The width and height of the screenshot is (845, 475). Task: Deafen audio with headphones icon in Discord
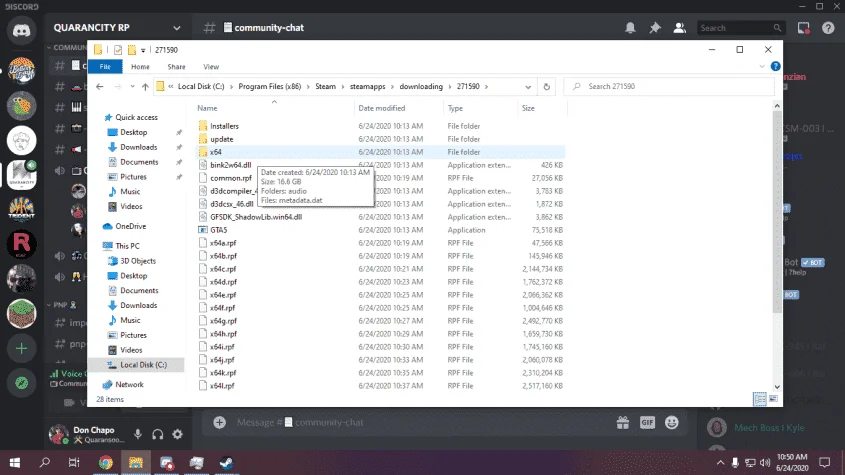158,434
